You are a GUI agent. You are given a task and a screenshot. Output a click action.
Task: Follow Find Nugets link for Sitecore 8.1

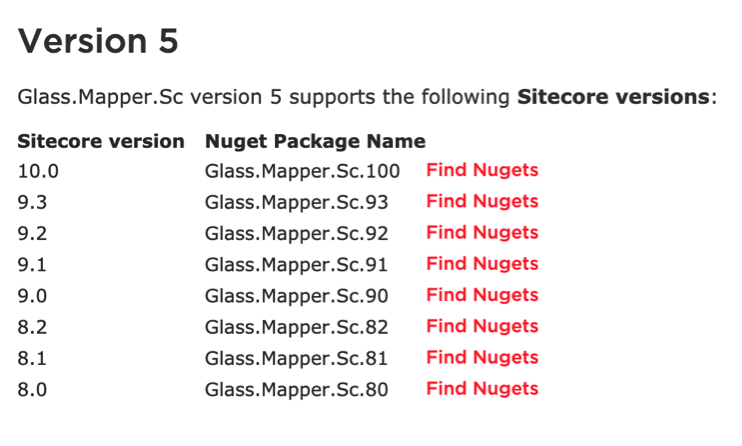(x=482, y=357)
